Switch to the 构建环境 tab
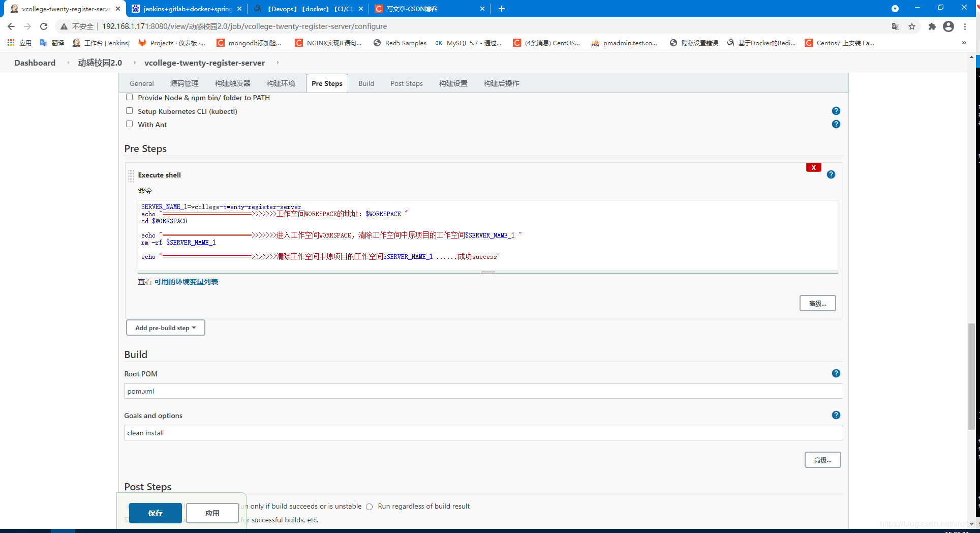The width and height of the screenshot is (980, 533). coord(281,83)
